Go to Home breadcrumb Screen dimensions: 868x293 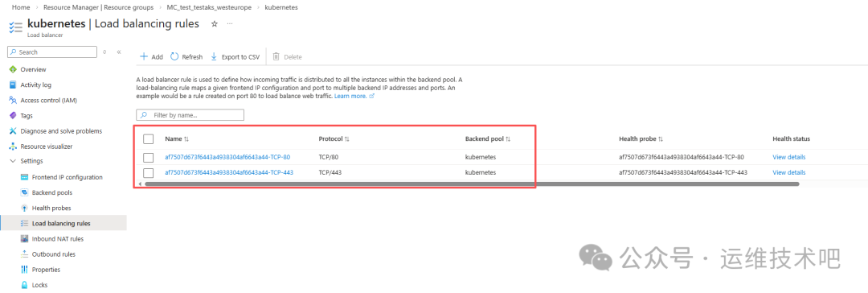click(x=20, y=8)
